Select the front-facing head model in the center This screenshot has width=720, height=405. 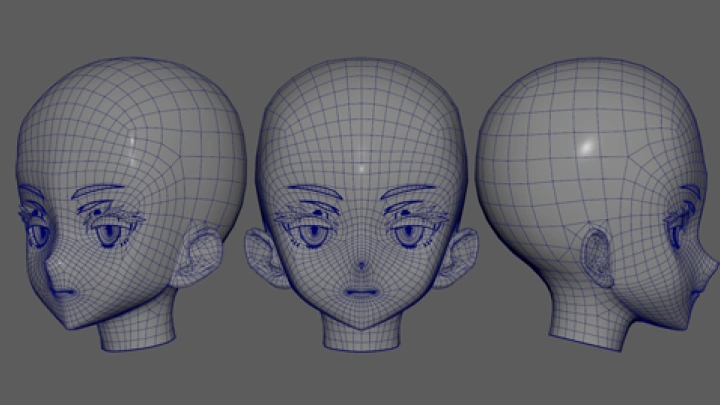click(361, 204)
